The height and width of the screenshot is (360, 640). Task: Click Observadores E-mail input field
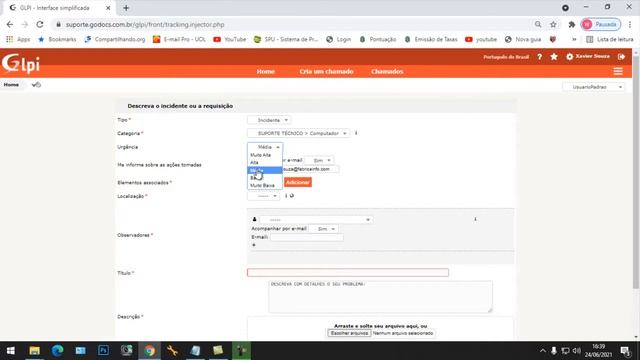pos(307,237)
